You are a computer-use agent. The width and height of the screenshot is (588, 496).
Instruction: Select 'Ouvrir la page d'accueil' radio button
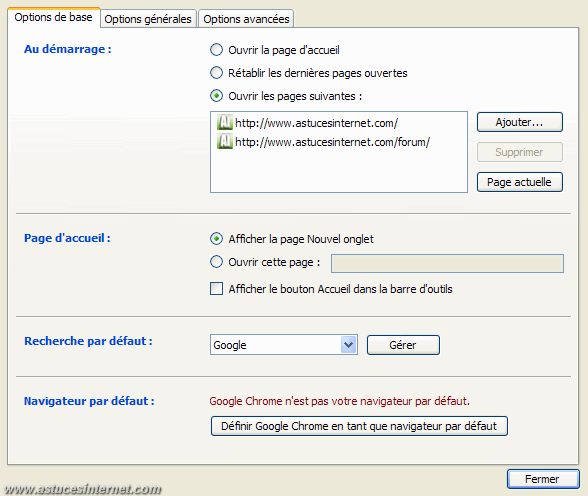(x=216, y=50)
